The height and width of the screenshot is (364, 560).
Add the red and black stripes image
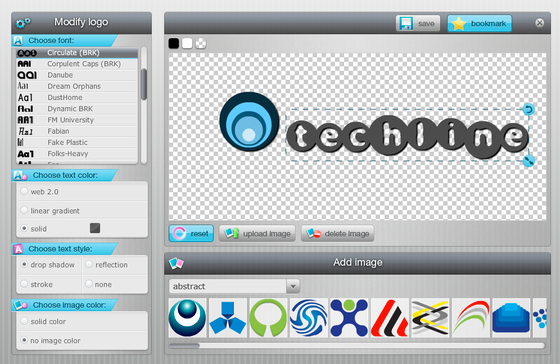pos(390,318)
